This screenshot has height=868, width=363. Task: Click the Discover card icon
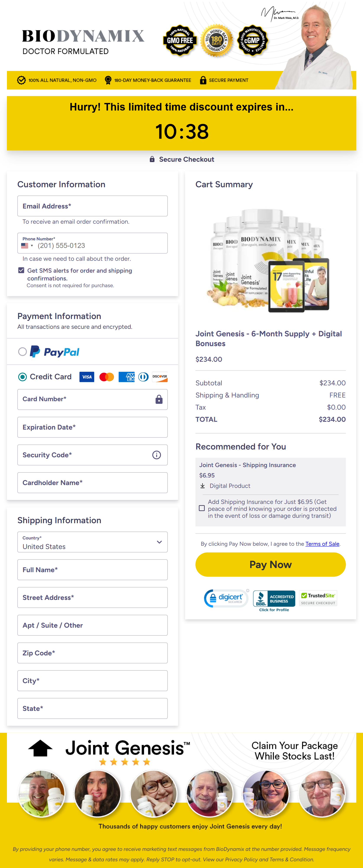(160, 377)
